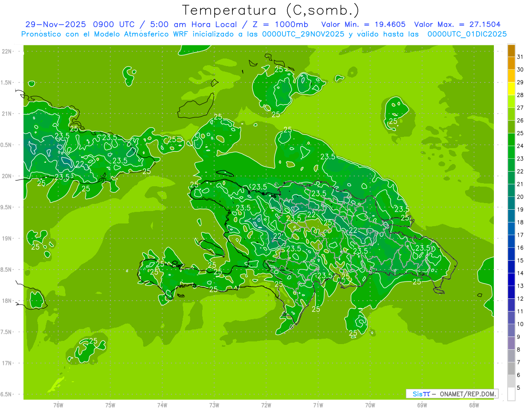Click the "74W" longitude axis label
This screenshot has width=532, height=411.
point(162,405)
